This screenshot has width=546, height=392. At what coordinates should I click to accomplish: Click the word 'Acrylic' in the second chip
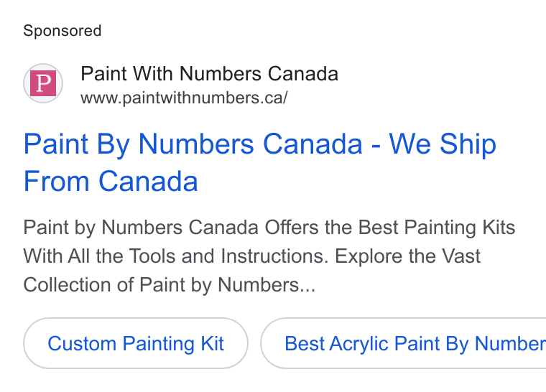358,344
